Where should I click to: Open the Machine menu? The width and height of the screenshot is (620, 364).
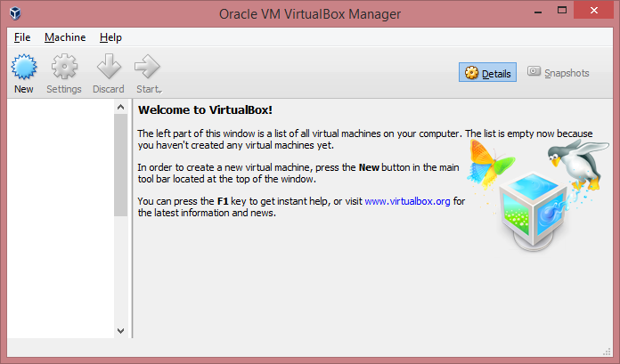tap(65, 37)
